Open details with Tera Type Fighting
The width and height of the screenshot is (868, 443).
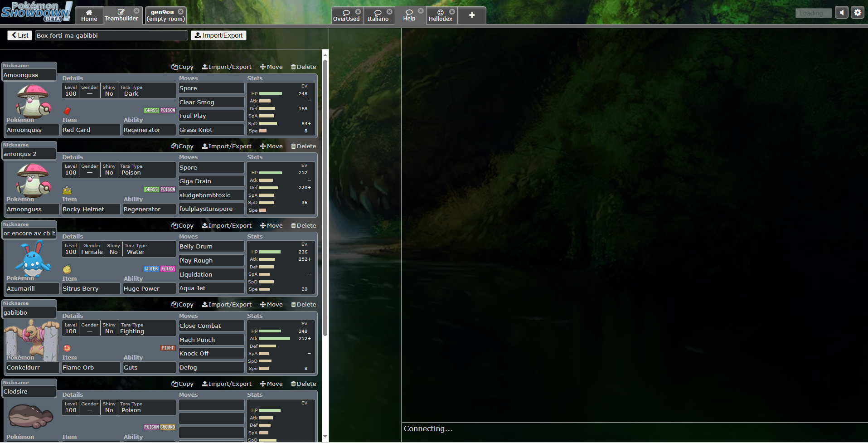[x=119, y=328]
